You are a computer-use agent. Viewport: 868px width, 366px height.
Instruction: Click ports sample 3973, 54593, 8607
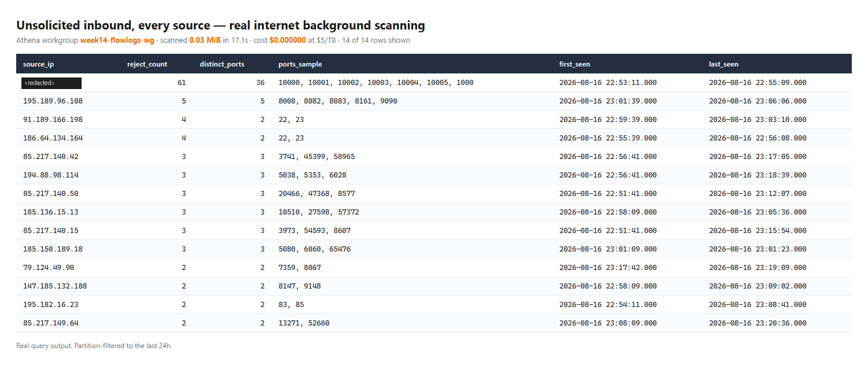click(x=315, y=231)
